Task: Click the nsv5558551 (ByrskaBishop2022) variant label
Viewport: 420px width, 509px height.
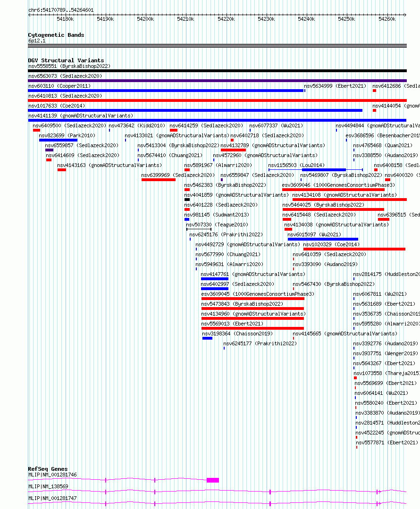Action: click(x=69, y=66)
